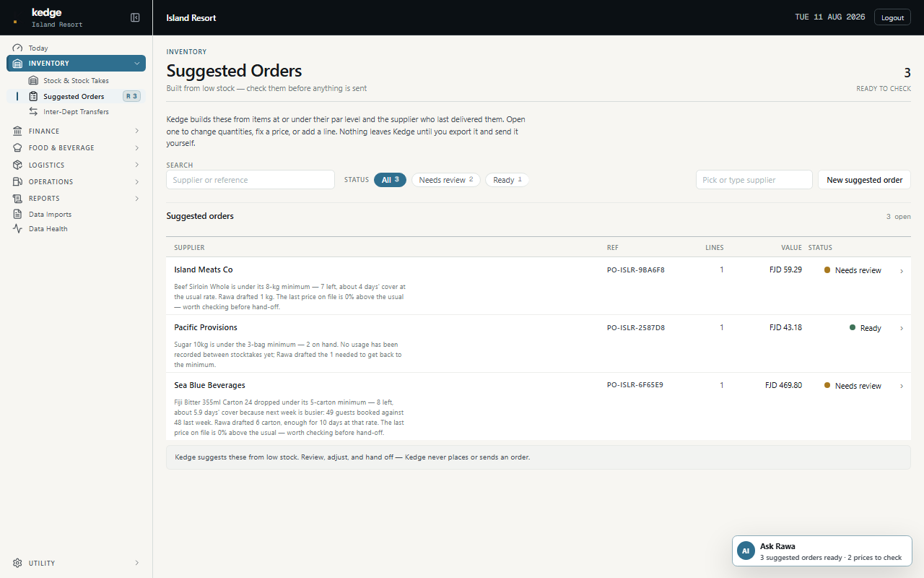
Task: Open Stock & Stock Takes page
Action: click(x=76, y=81)
